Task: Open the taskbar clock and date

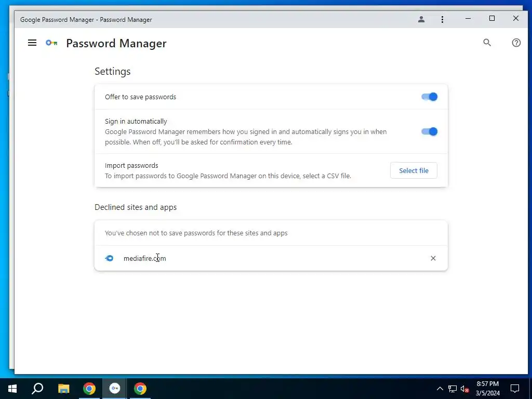Action: click(x=487, y=389)
